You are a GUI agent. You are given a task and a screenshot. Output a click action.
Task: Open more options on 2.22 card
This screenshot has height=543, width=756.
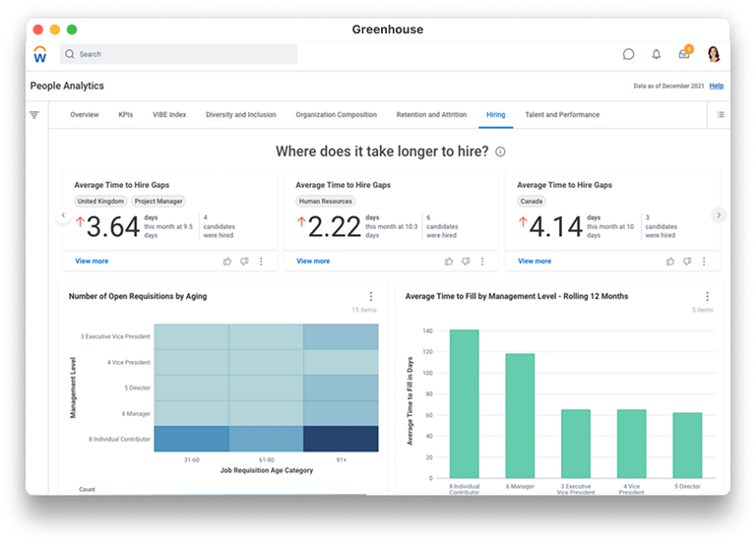pyautogui.click(x=482, y=261)
